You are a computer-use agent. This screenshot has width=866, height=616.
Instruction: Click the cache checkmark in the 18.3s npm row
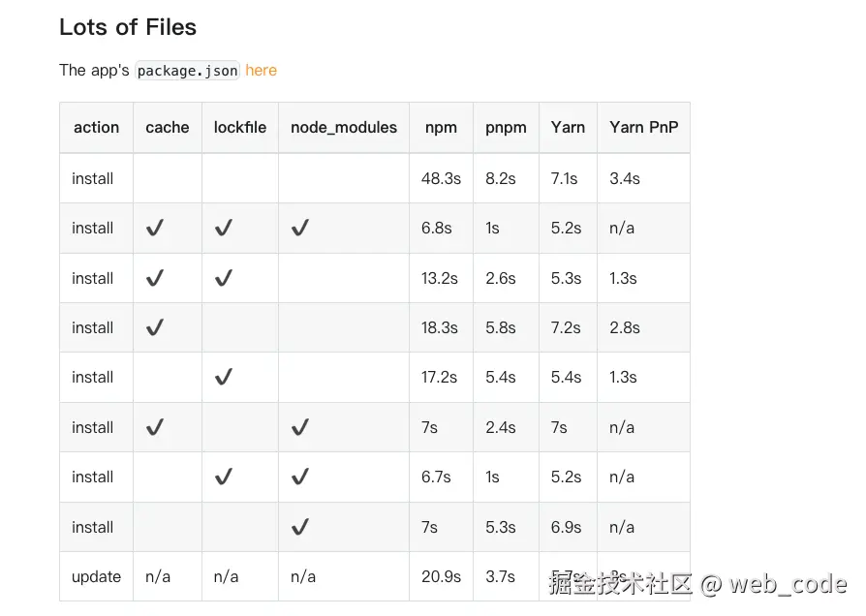pyautogui.click(x=154, y=327)
